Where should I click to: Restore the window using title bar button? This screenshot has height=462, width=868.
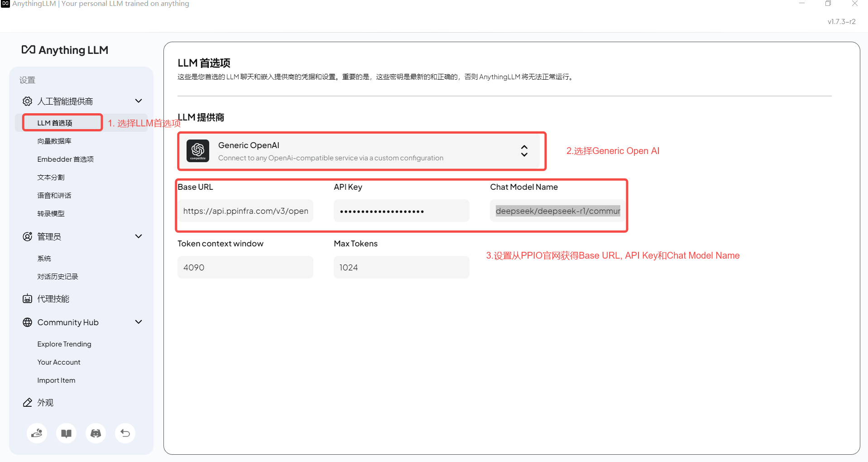(x=828, y=4)
